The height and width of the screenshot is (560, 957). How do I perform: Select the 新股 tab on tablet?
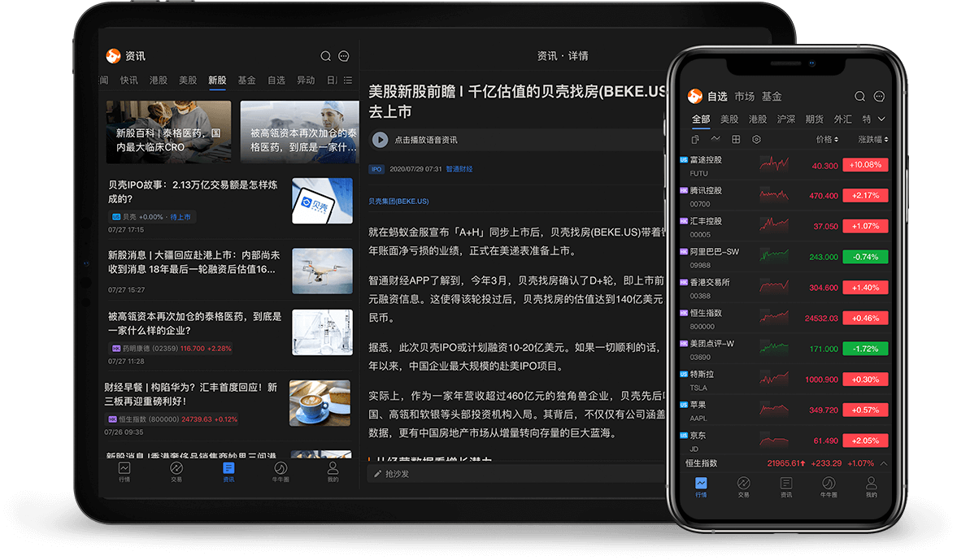pyautogui.click(x=217, y=80)
